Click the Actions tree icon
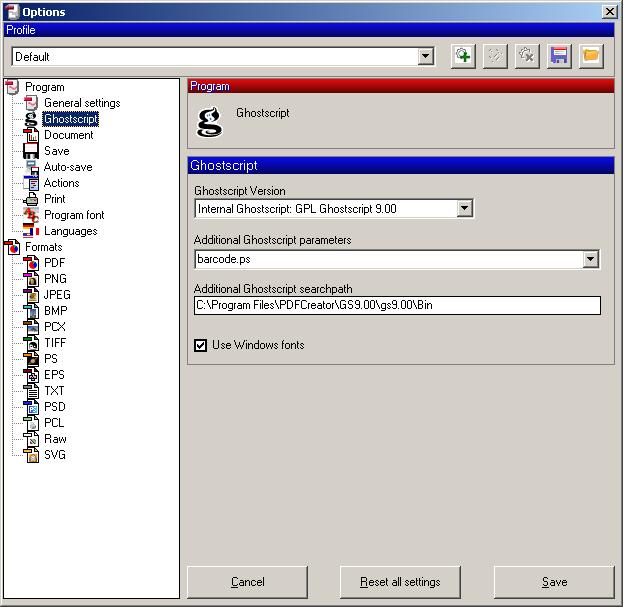The image size is (623, 607). pos(31,183)
